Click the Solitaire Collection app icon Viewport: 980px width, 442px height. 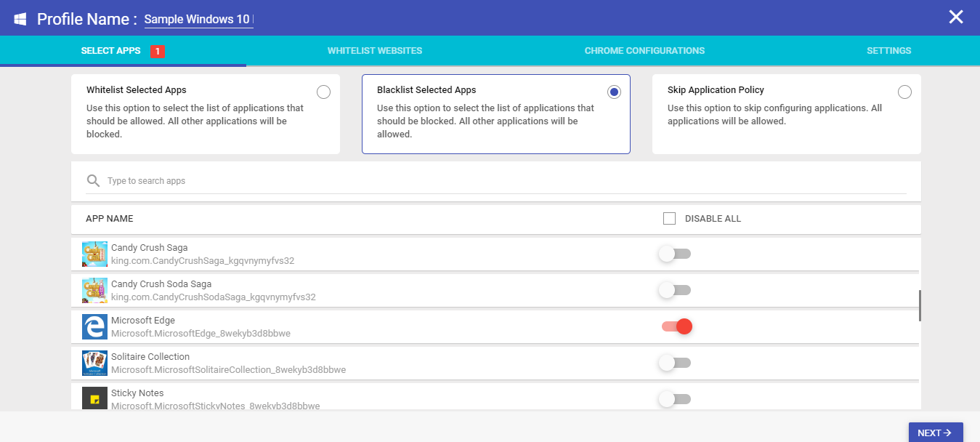[x=94, y=363]
